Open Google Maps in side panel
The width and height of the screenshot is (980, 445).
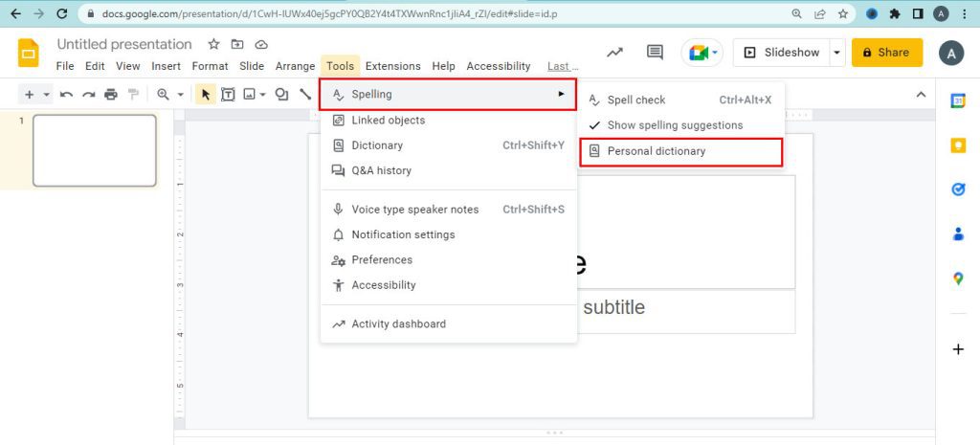point(958,278)
